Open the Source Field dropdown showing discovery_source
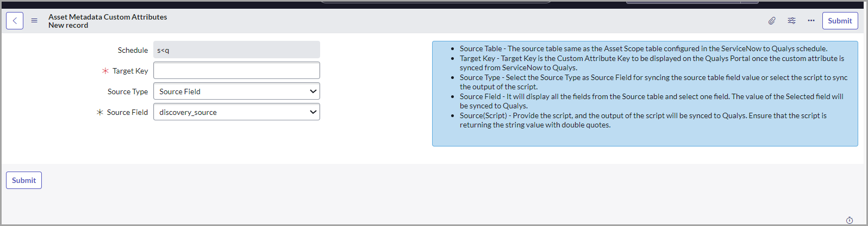The width and height of the screenshot is (868, 226). [236, 112]
